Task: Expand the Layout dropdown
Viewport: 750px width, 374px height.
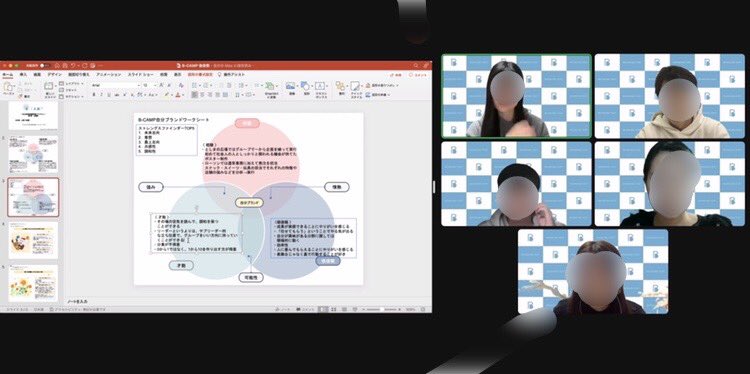Action: pos(71,84)
